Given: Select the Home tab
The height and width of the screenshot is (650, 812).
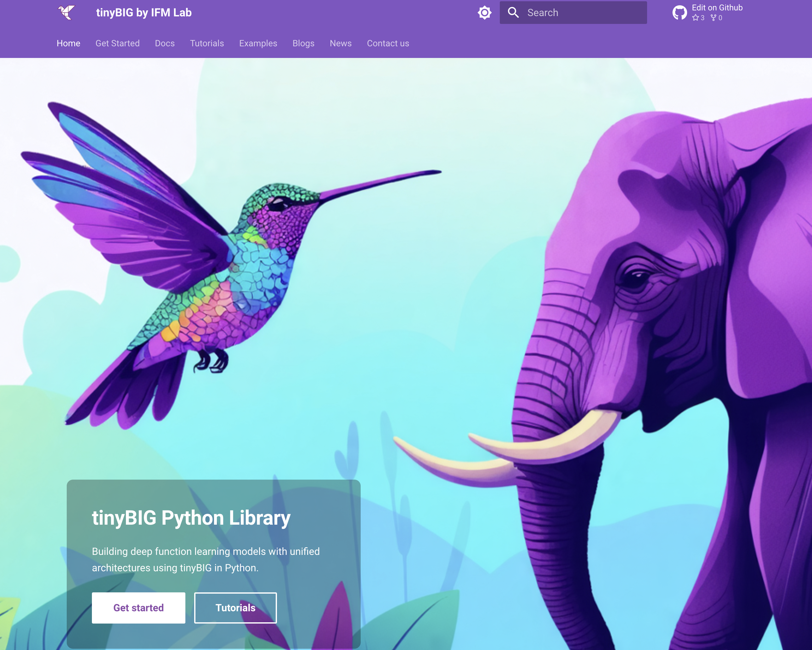Looking at the screenshot, I should pos(69,43).
